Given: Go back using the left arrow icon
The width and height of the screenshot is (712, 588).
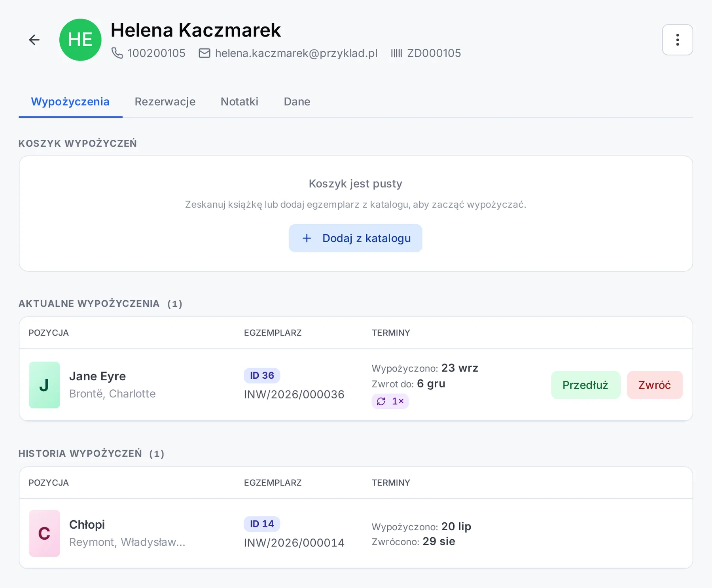Looking at the screenshot, I should click(x=34, y=40).
